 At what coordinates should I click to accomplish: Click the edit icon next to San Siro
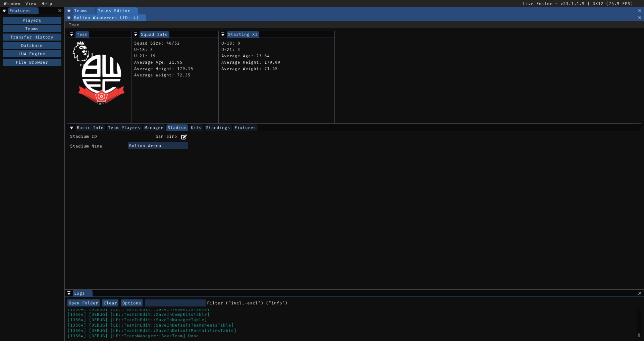[184, 137]
